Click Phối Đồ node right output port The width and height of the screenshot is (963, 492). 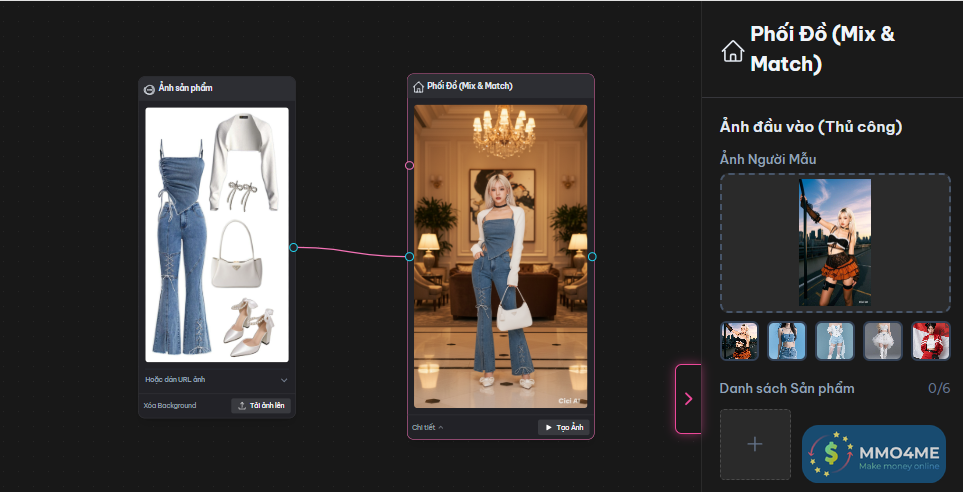(x=592, y=257)
